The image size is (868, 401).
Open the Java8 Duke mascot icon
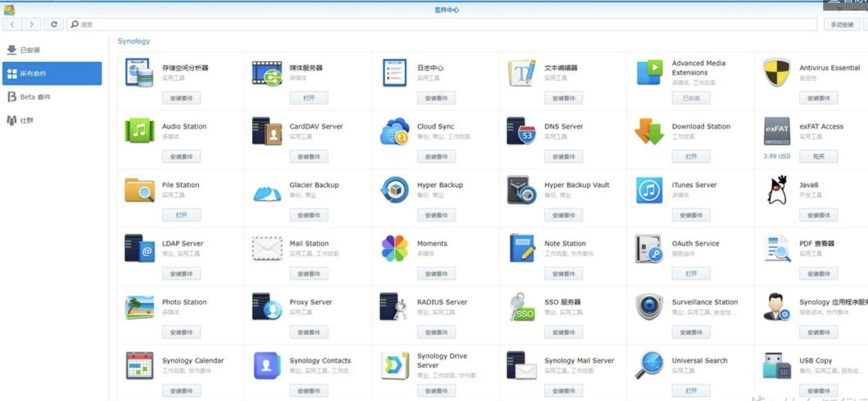[777, 190]
